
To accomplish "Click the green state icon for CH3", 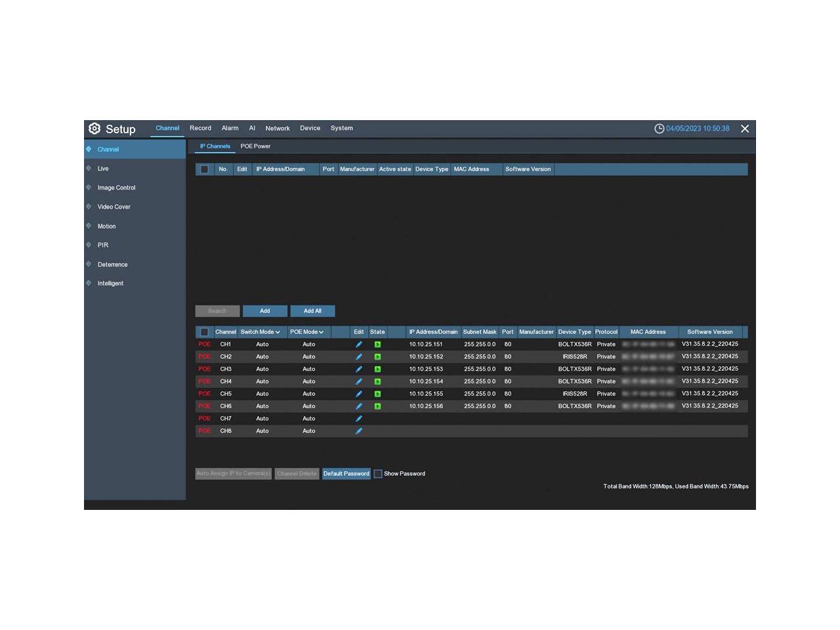I will pyautogui.click(x=377, y=369).
